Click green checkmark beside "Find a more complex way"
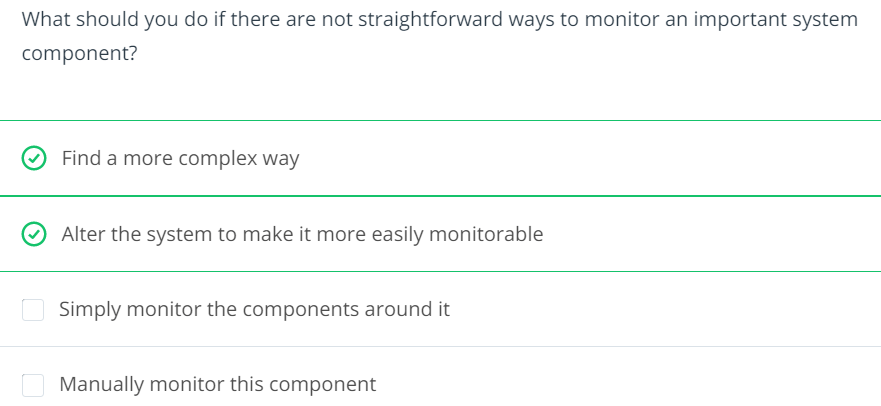The height and width of the screenshot is (406, 881). (x=34, y=158)
